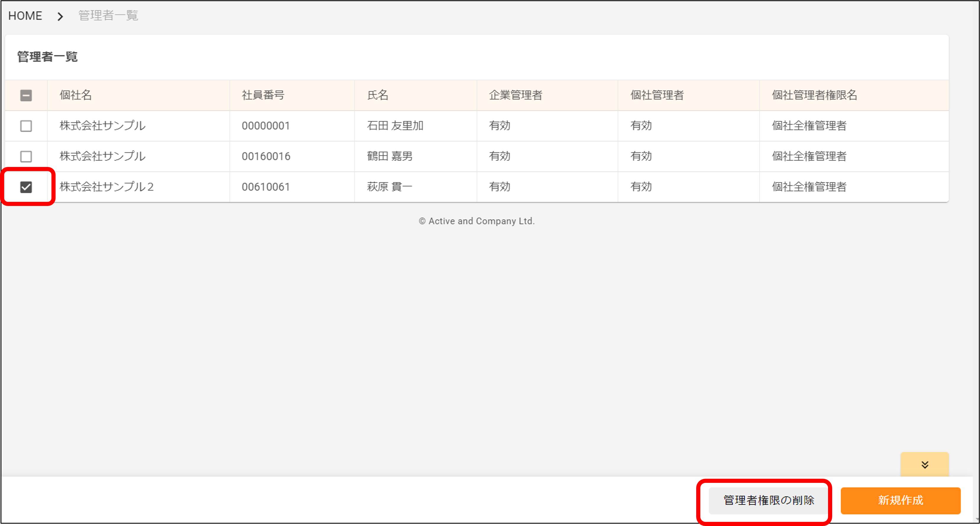Click the 企業管理者 column header
Image resolution: width=980 pixels, height=526 pixels.
tap(515, 95)
